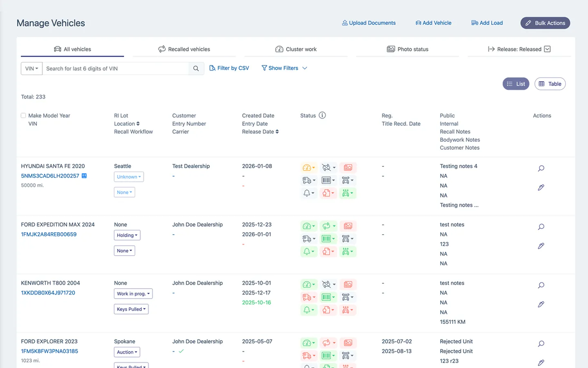This screenshot has width=588, height=368.
Task: Switch to List view
Action: pos(516,84)
